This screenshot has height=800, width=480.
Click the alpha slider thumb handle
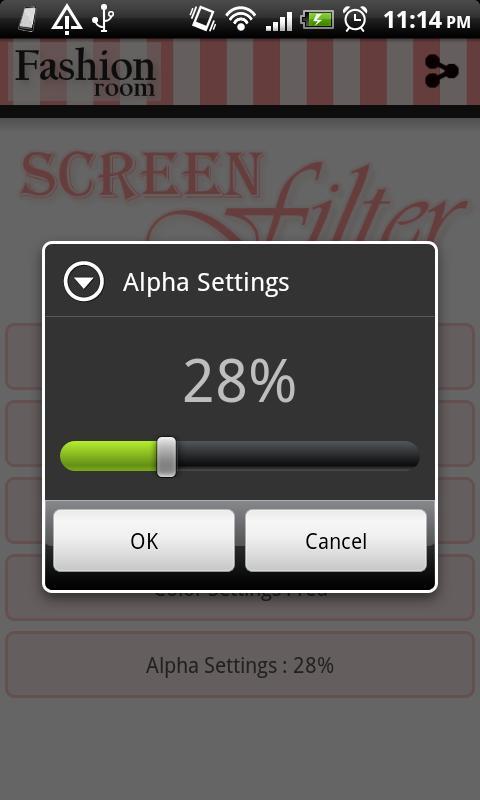[166, 457]
